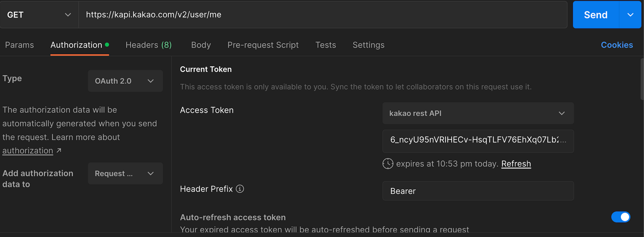Go to the Tests tab
Screen dimensions: 644x237
click(x=326, y=45)
